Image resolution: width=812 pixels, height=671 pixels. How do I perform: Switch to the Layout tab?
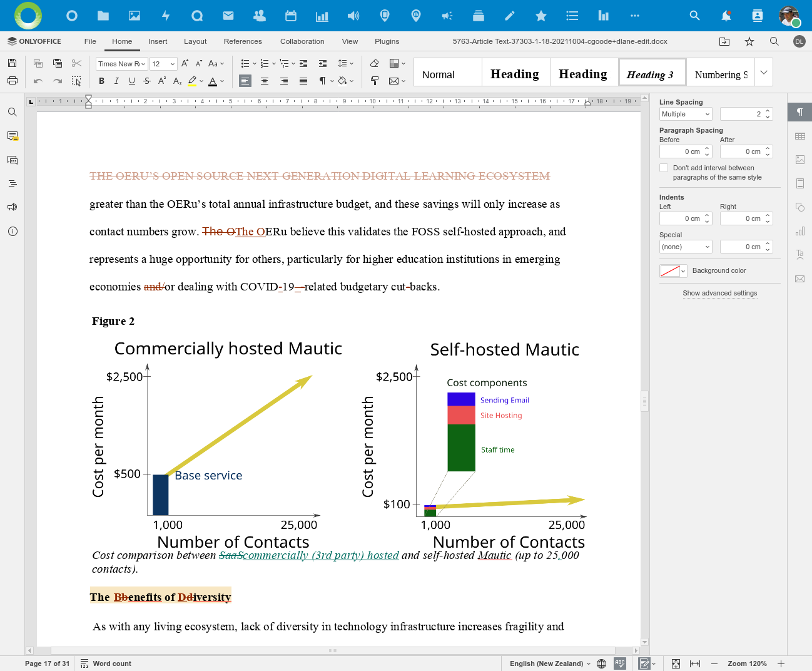[x=195, y=41]
